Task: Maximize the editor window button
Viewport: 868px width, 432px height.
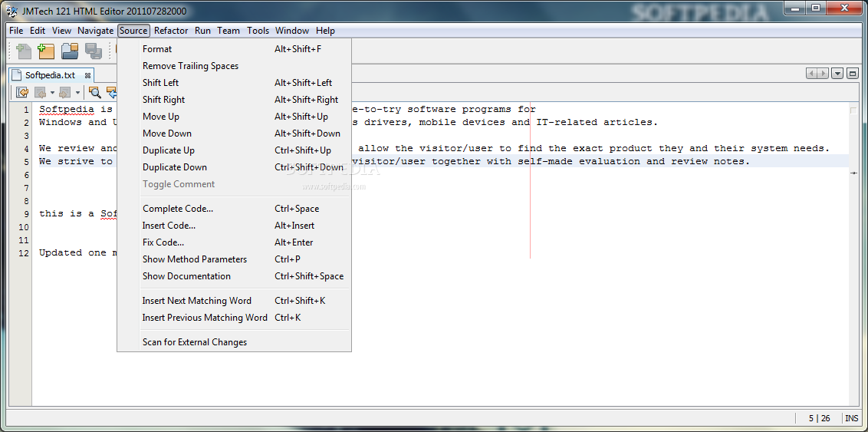Action: tap(852, 73)
